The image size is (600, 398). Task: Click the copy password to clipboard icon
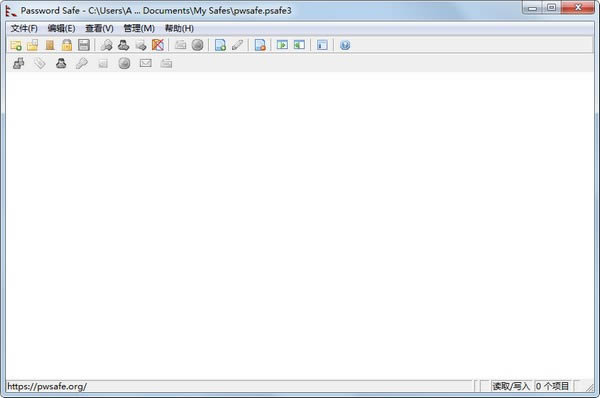tap(106, 45)
